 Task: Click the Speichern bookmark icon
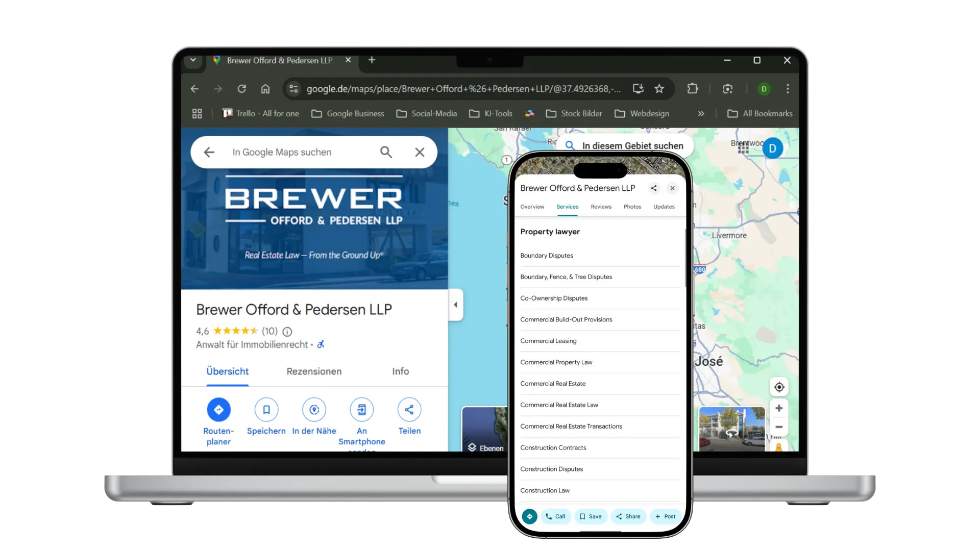click(266, 410)
